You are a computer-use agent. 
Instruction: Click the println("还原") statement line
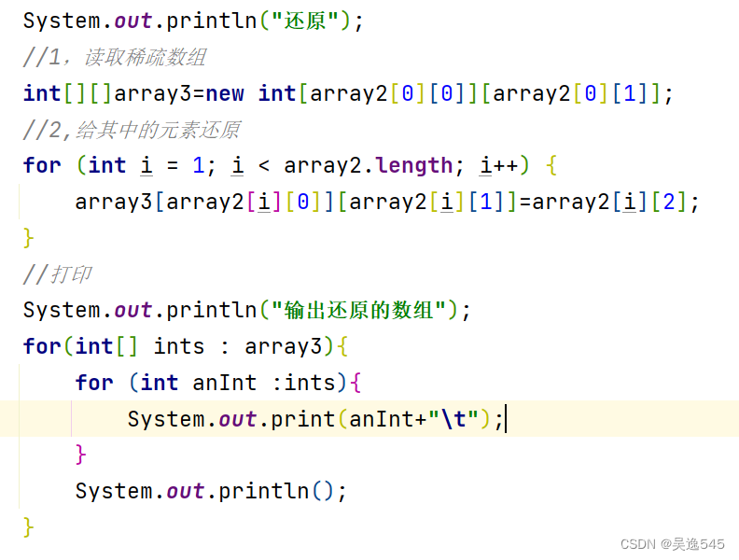193,21
